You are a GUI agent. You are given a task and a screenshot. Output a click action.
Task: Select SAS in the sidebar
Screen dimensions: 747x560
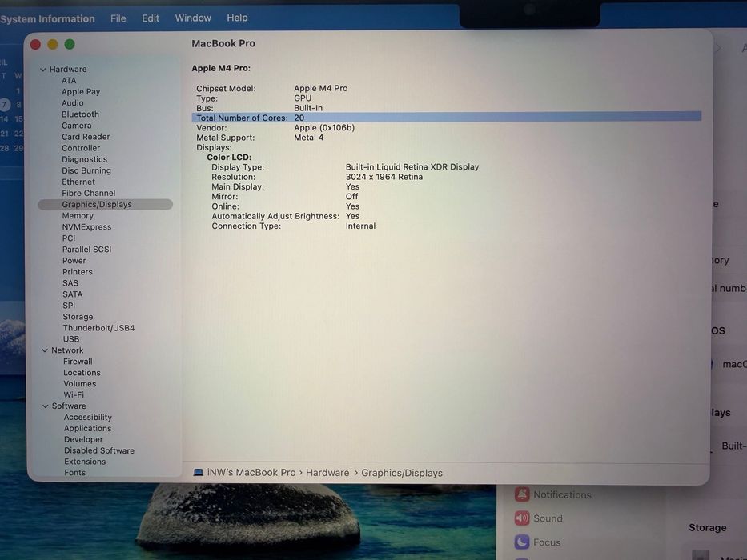pos(70,283)
